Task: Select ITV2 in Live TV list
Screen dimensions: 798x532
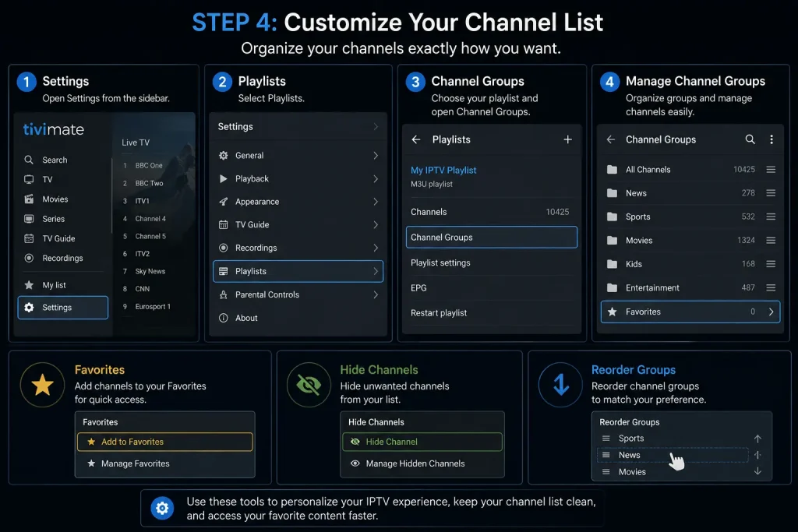Action: (137, 253)
